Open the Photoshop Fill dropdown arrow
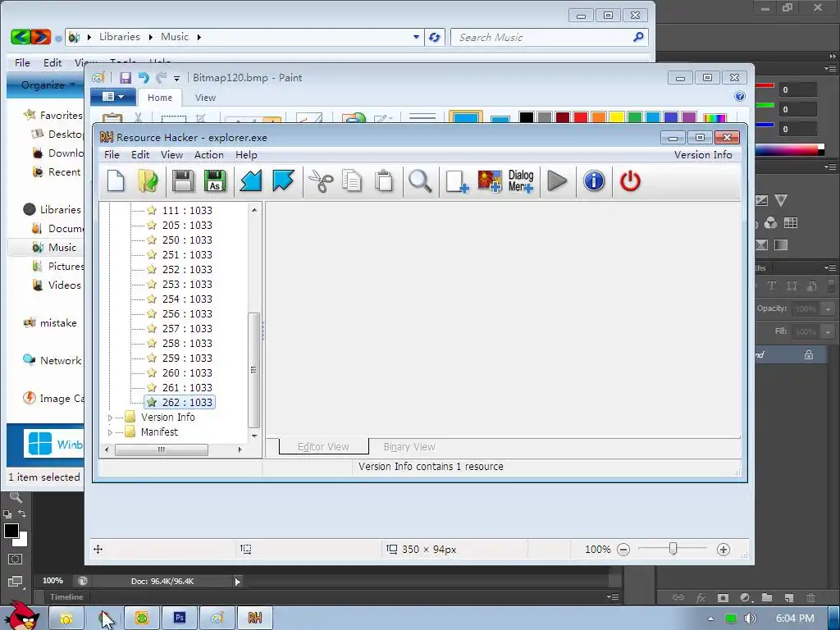Screen dimensions: 840x630 829,332
